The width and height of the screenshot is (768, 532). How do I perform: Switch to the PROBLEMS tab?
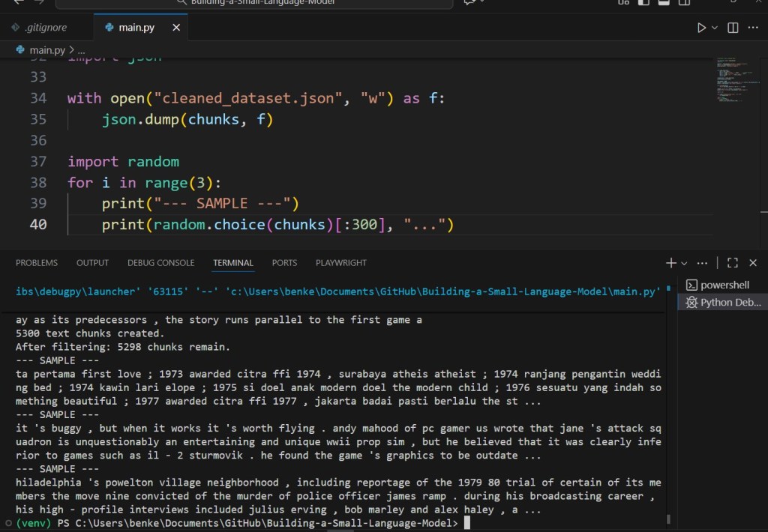point(37,263)
